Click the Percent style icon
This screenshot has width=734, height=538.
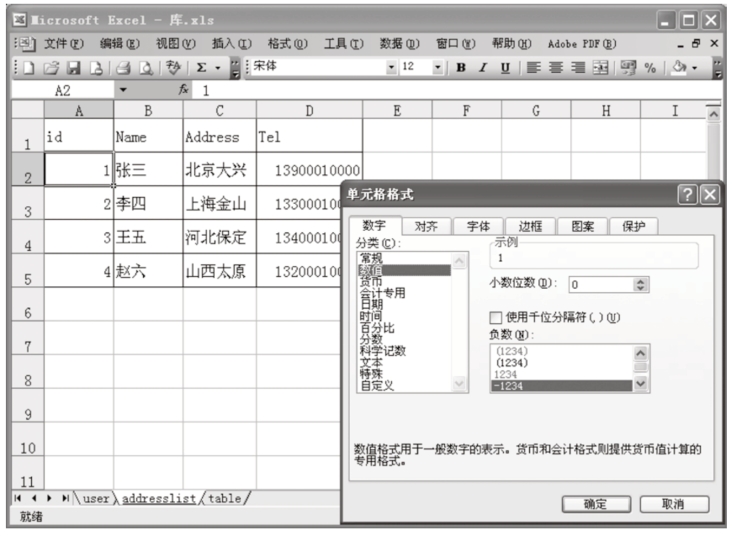coord(650,68)
